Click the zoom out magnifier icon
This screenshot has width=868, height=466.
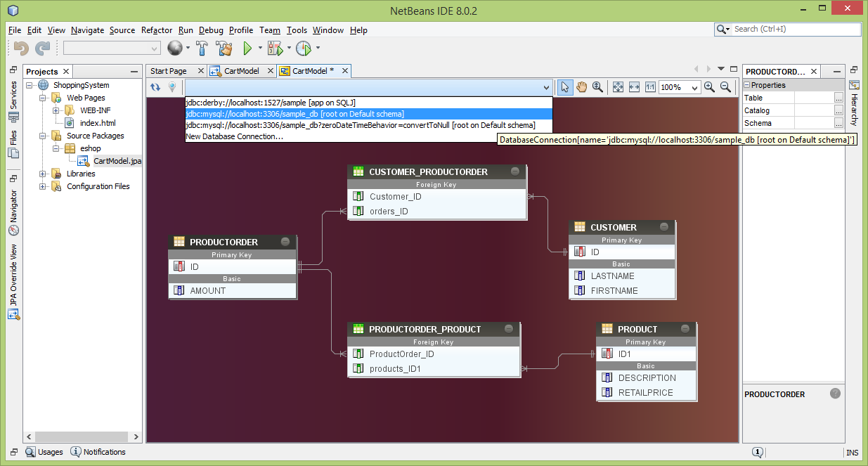click(x=725, y=87)
